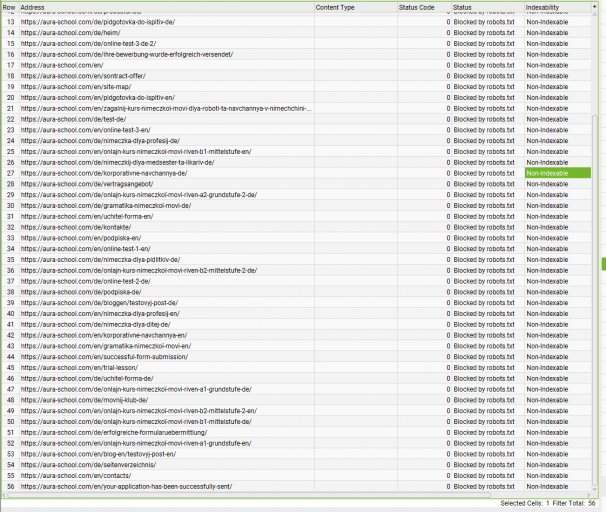The width and height of the screenshot is (606, 512).
Task: Select the gramatika-nimeczkoi-movi-en address
Action: 106,347
